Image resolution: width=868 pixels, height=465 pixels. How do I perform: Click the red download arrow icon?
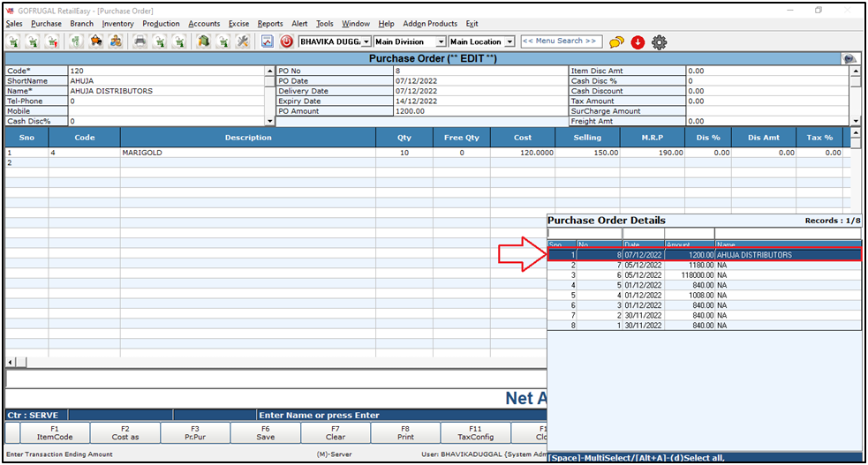coord(638,41)
